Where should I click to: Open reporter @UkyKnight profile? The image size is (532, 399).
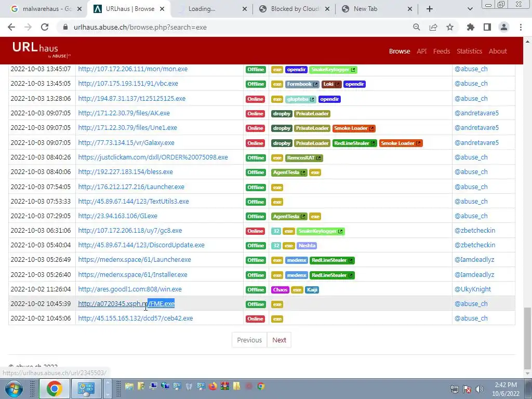click(473, 289)
